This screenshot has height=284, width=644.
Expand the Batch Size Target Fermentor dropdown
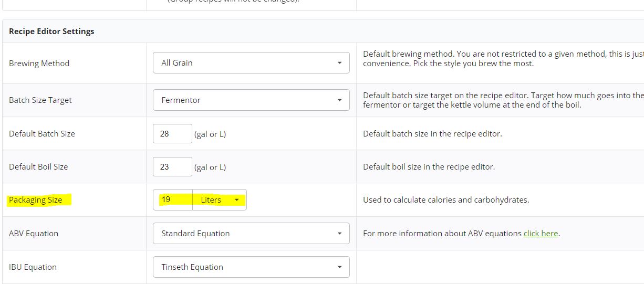pyautogui.click(x=251, y=100)
